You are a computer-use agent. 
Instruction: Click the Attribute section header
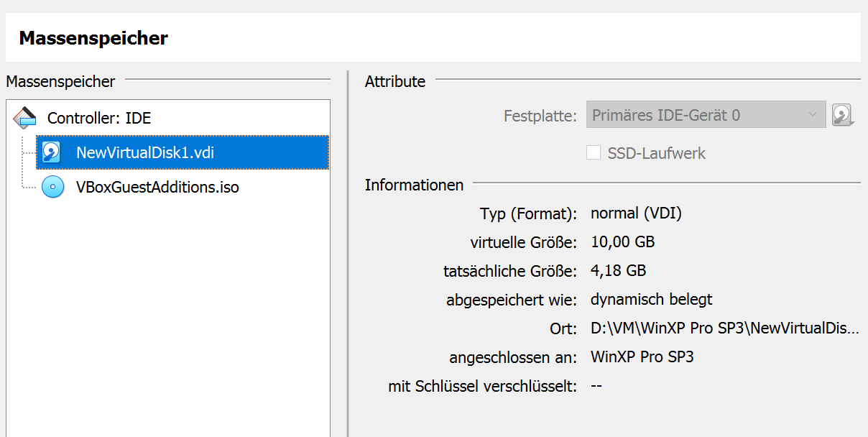point(395,81)
